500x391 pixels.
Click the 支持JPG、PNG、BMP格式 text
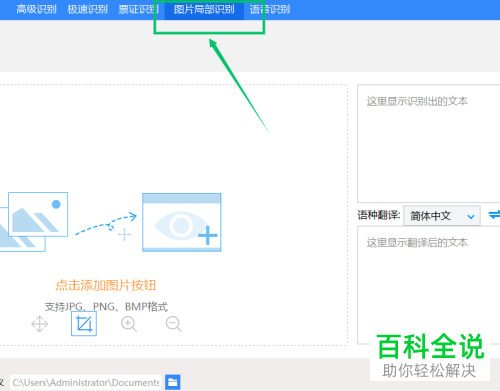[106, 307]
